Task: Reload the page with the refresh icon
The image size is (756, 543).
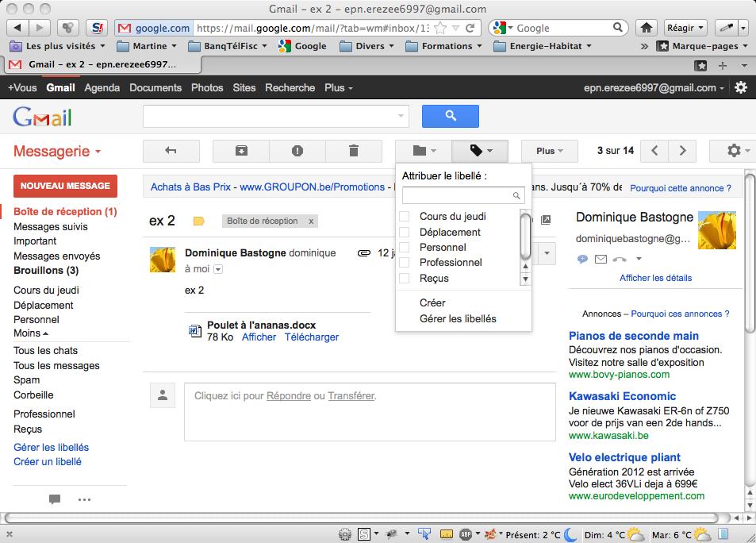Action: click(x=470, y=28)
